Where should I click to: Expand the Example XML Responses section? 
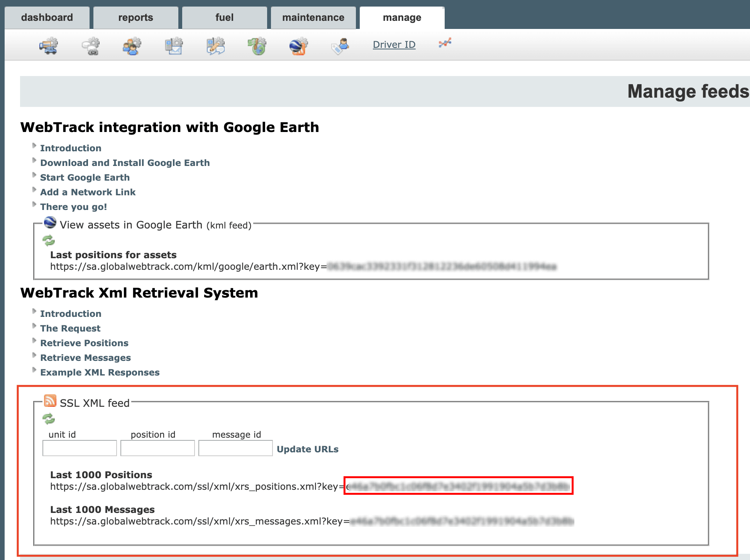pyautogui.click(x=100, y=372)
